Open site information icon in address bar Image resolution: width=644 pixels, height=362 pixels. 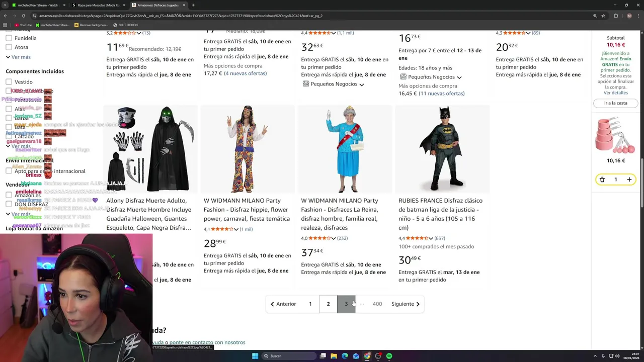pyautogui.click(x=34, y=16)
